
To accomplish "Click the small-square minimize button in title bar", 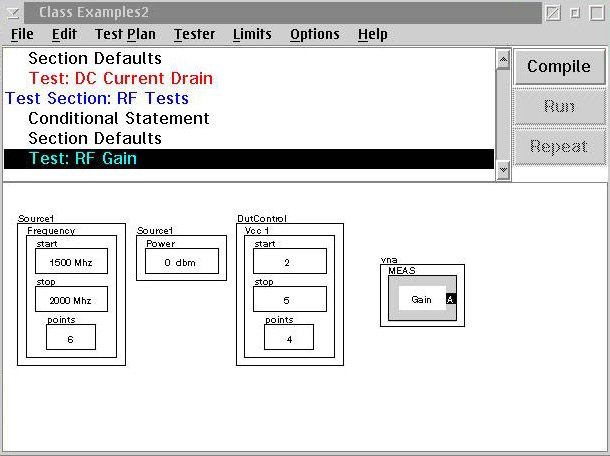I will coord(575,13).
